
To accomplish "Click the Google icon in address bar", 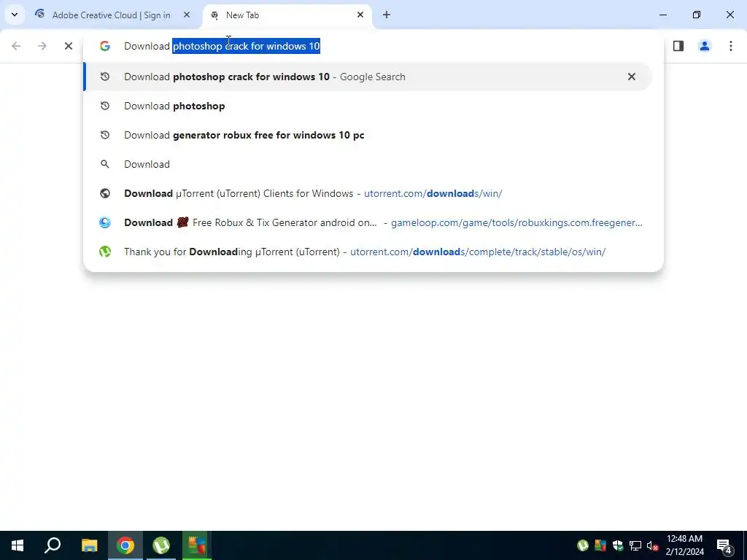I will pyautogui.click(x=105, y=46).
